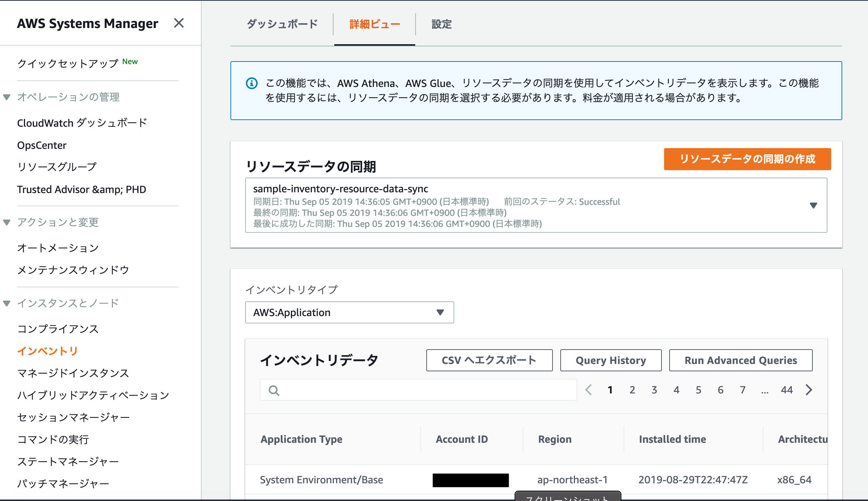Click リソースデータの同期の作成 button
Viewport: 868px width, 501px height.
pyautogui.click(x=747, y=159)
